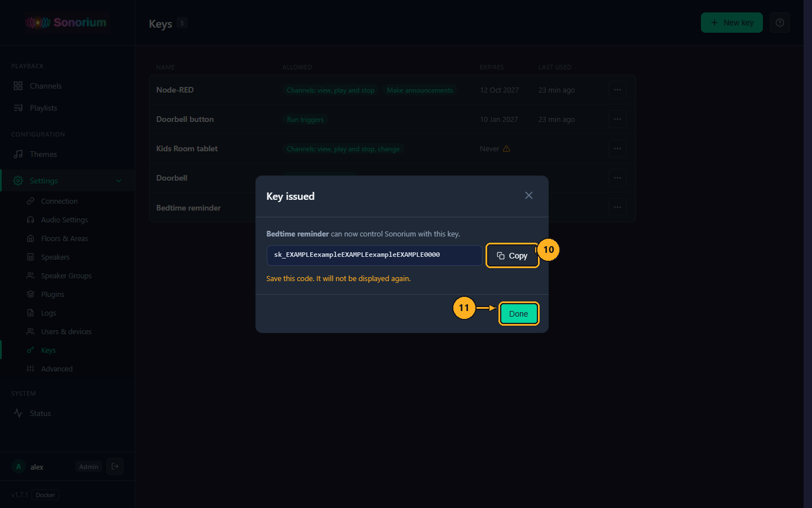812x508 pixels.
Task: Open more options for Doorbell button key
Action: point(617,119)
